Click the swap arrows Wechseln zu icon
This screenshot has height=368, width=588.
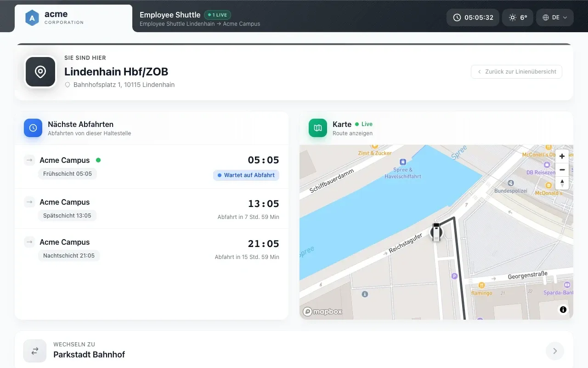pyautogui.click(x=35, y=351)
